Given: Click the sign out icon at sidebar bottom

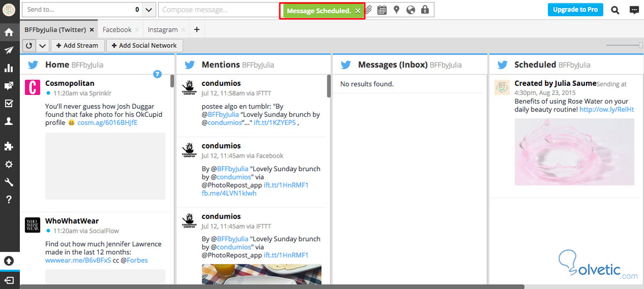Looking at the screenshot, I should point(9,280).
